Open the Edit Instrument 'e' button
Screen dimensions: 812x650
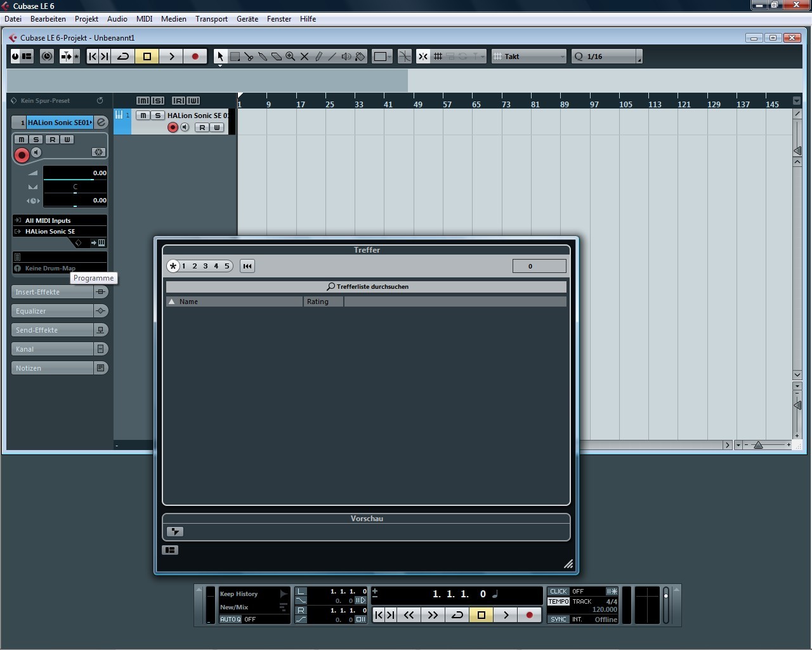[x=101, y=123]
